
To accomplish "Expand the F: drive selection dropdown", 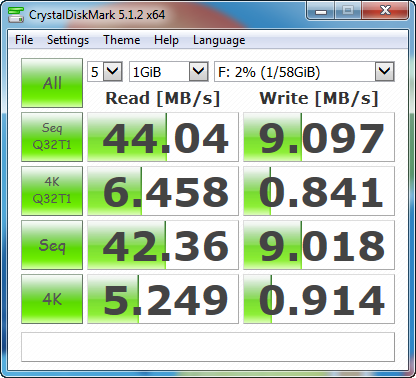I will point(304,71).
